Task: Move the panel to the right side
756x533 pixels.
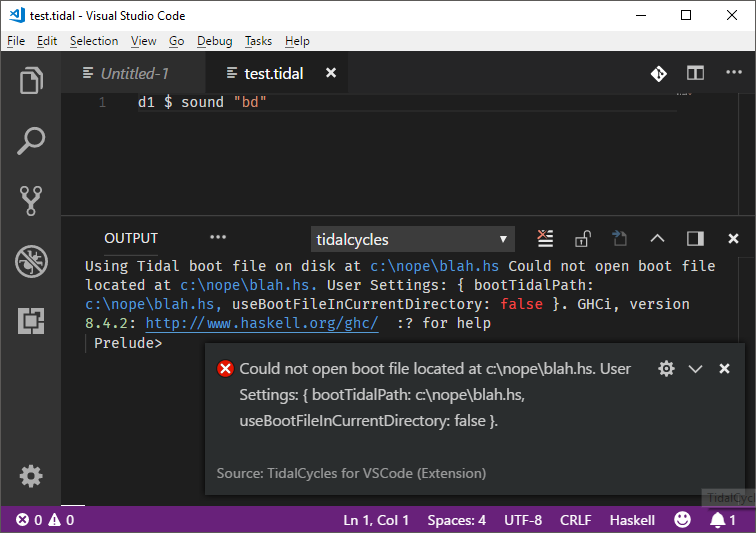Action: click(695, 238)
